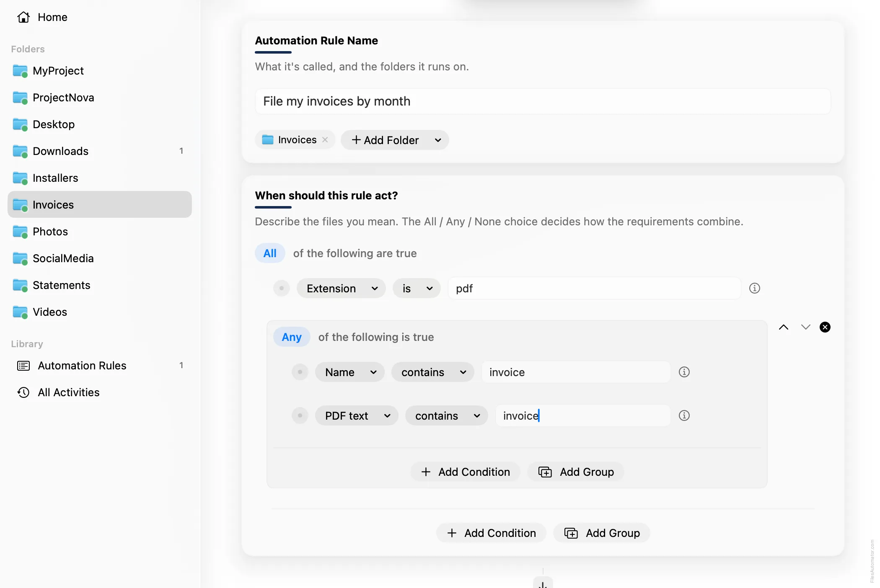This screenshot has height=588, width=880.
Task: Remove the Invoices folder chip
Action: coord(325,140)
